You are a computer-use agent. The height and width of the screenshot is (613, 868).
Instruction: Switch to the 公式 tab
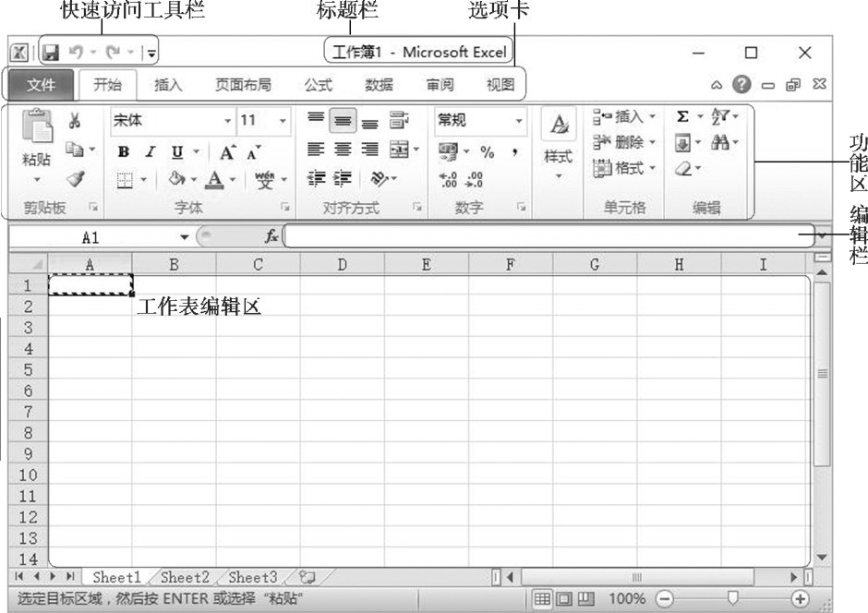pyautogui.click(x=319, y=85)
